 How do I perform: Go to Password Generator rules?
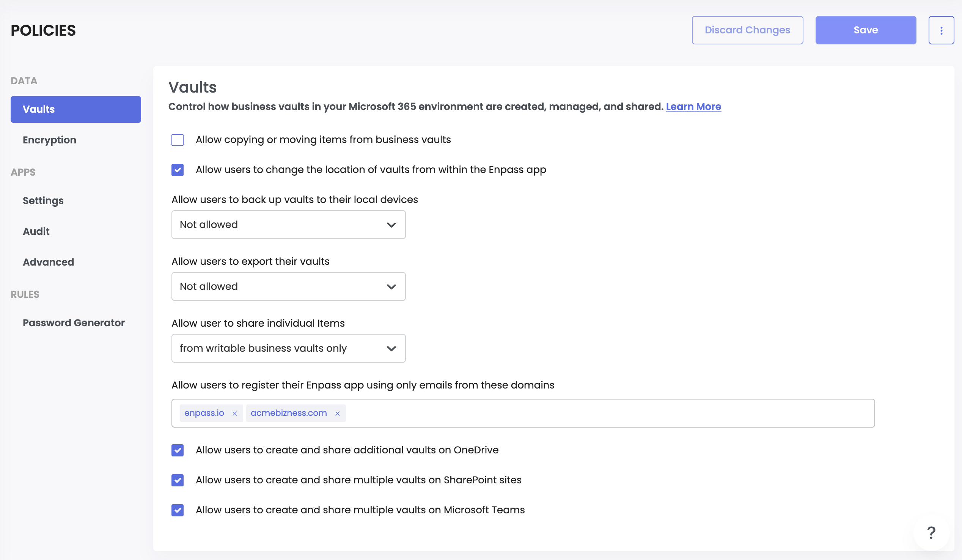(x=74, y=322)
